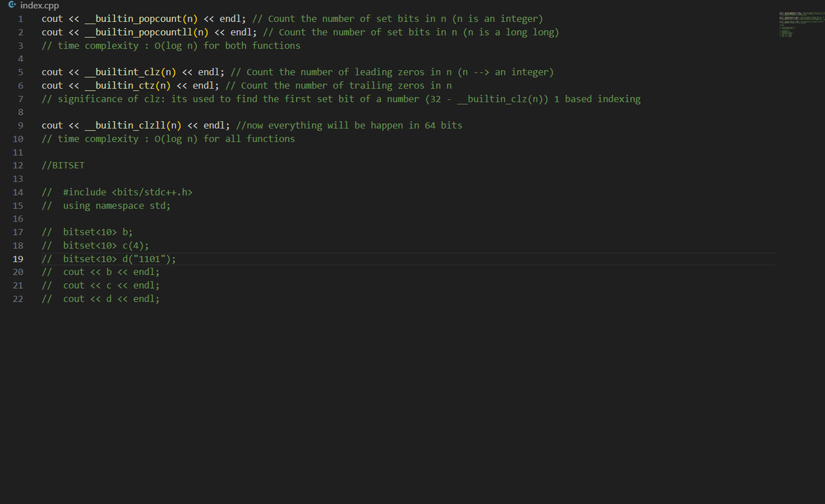Click the __builtin_ctz(n) call
This screenshot has width=825, height=504.
tap(129, 85)
